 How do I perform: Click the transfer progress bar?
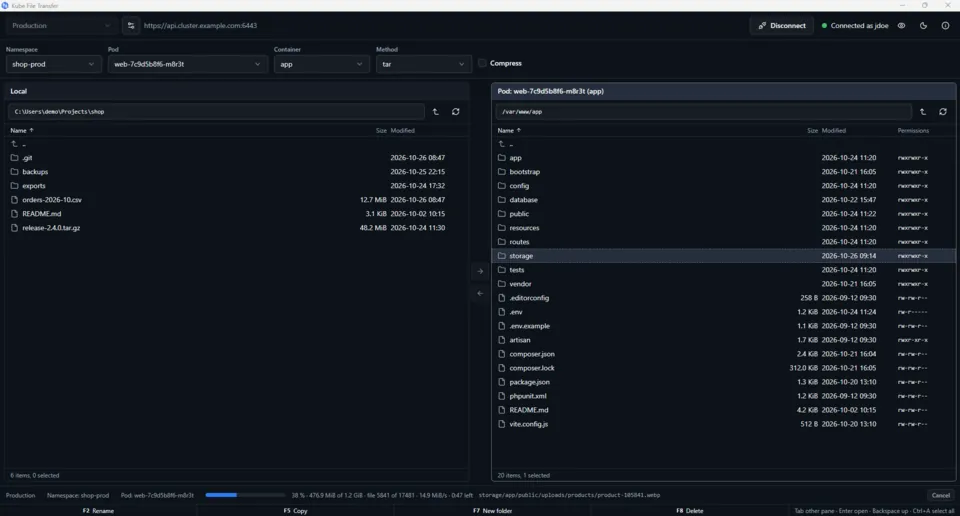tap(245, 495)
